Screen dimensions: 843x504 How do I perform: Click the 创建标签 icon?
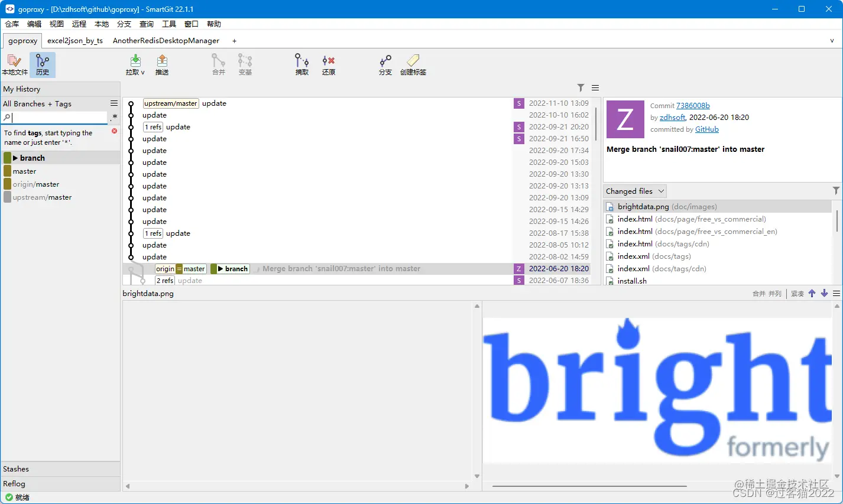point(413,61)
